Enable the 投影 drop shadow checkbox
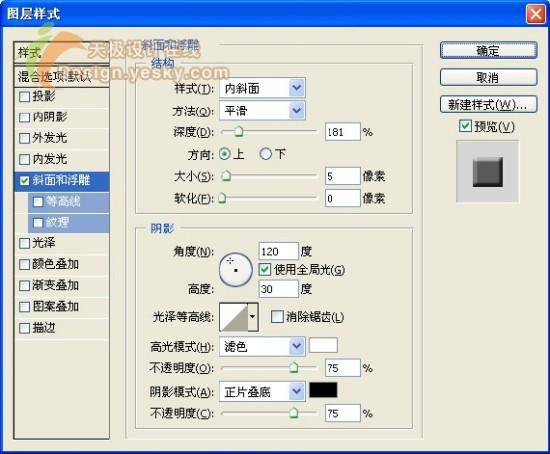Image resolution: width=550 pixels, height=454 pixels. pos(25,96)
